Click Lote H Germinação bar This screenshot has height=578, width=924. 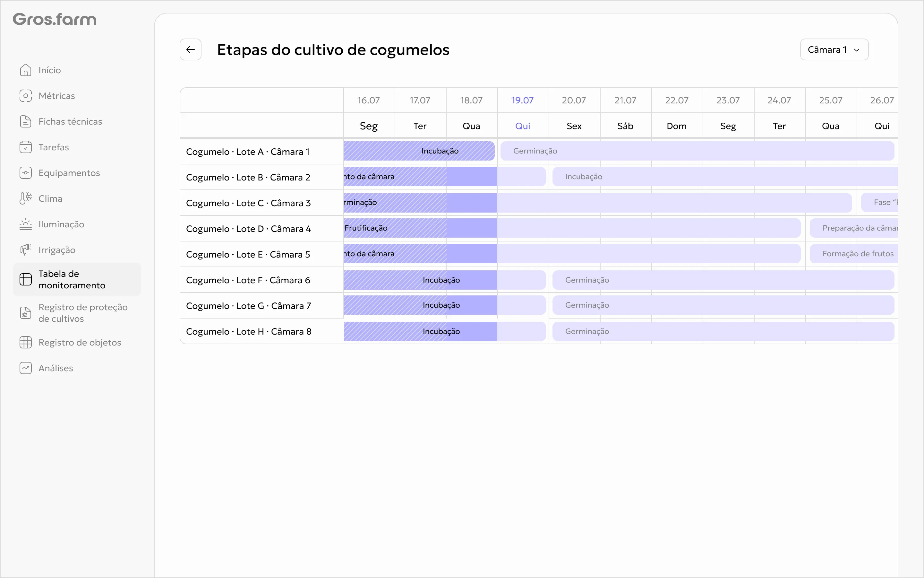(x=723, y=331)
